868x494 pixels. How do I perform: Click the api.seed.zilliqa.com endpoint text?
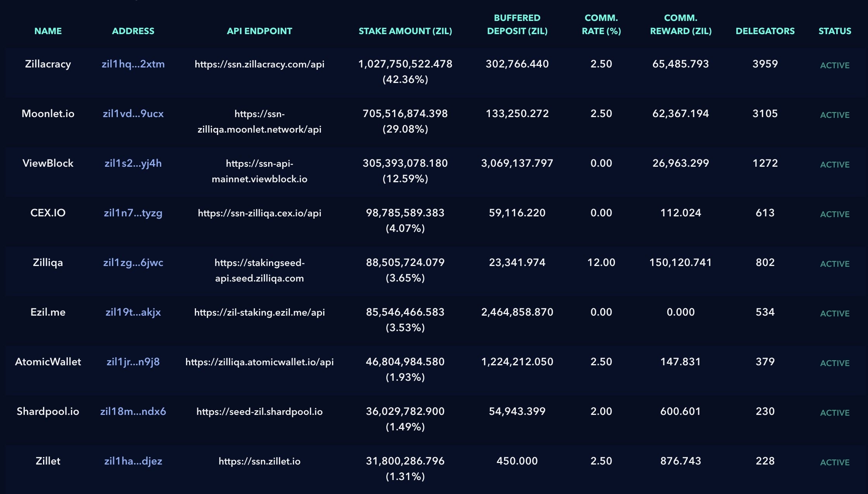coord(260,278)
